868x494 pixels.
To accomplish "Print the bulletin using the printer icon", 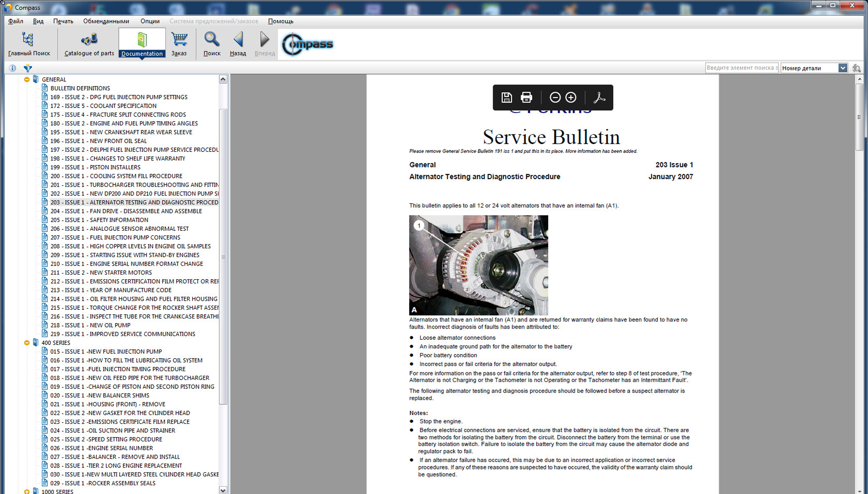I will pyautogui.click(x=526, y=98).
